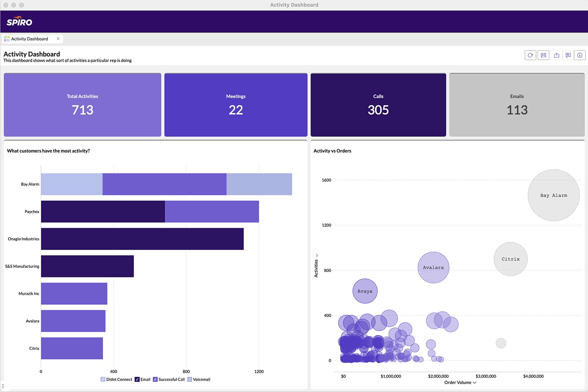Toggle the Email legend checkbox
Screen dimensions: 588x392
[x=137, y=379]
